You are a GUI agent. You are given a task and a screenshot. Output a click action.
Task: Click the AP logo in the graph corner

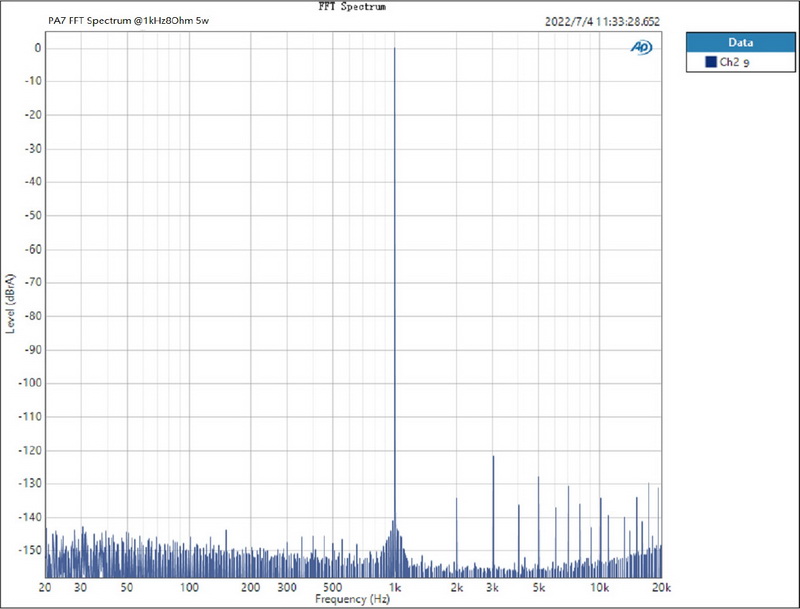(x=641, y=47)
